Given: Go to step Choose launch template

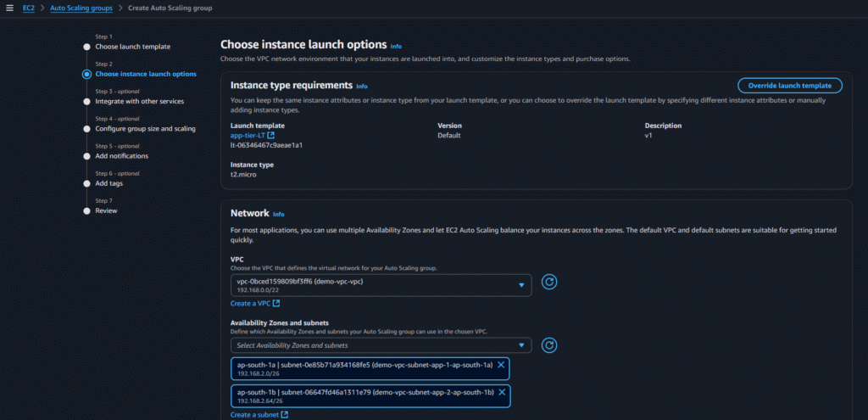Looking at the screenshot, I should (x=133, y=47).
